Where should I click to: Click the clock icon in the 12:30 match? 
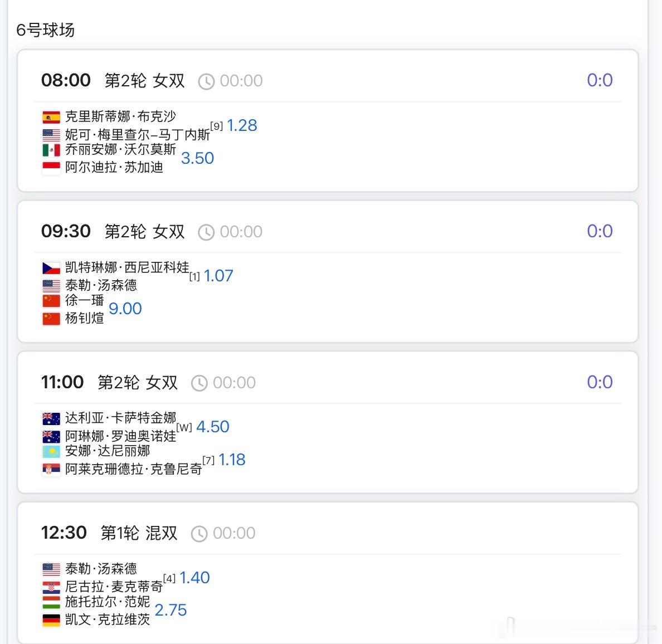[x=199, y=534]
